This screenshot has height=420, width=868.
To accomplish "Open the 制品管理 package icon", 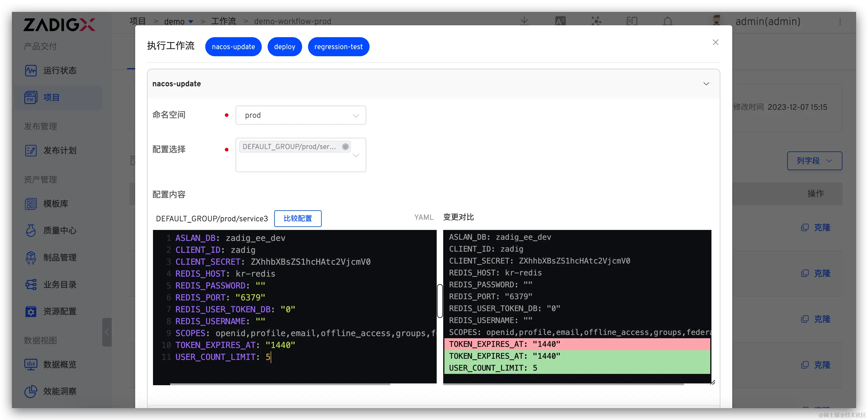I will pos(31,257).
